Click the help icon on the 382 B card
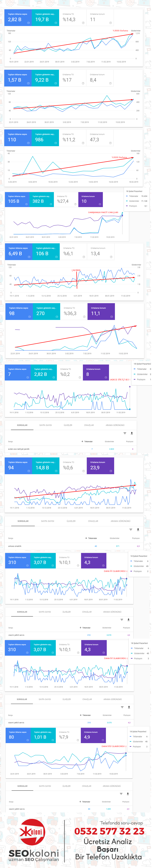 click(x=51, y=204)
